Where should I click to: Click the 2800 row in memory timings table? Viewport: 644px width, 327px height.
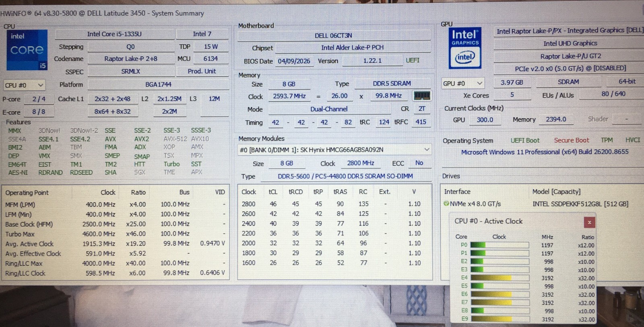[x=334, y=204]
